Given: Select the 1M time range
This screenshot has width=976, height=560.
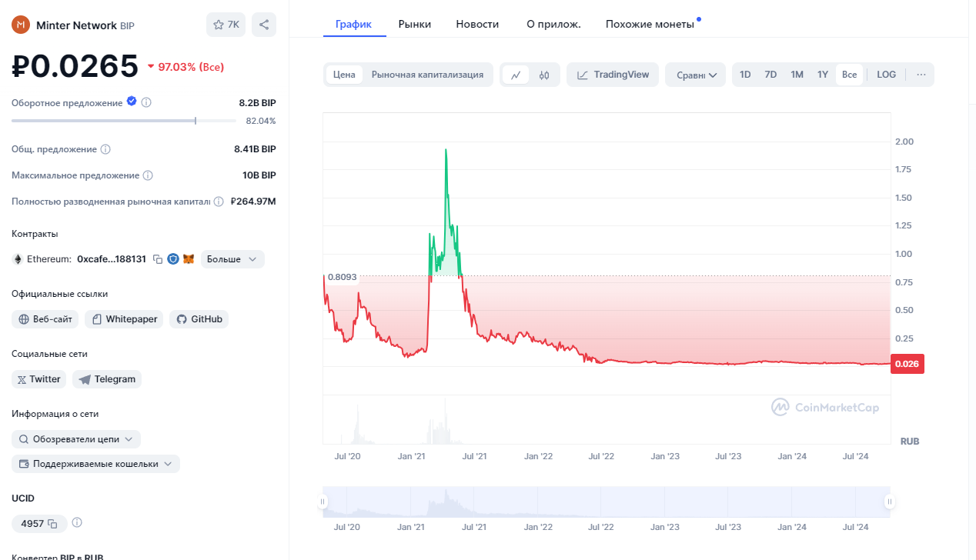Looking at the screenshot, I should click(797, 75).
